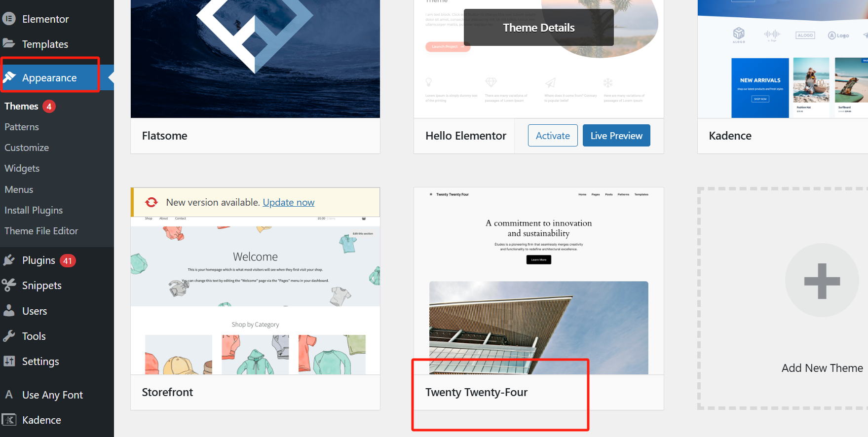Click the Kadence logo icon in sidebar
Image resolution: width=868 pixels, height=437 pixels.
point(9,420)
